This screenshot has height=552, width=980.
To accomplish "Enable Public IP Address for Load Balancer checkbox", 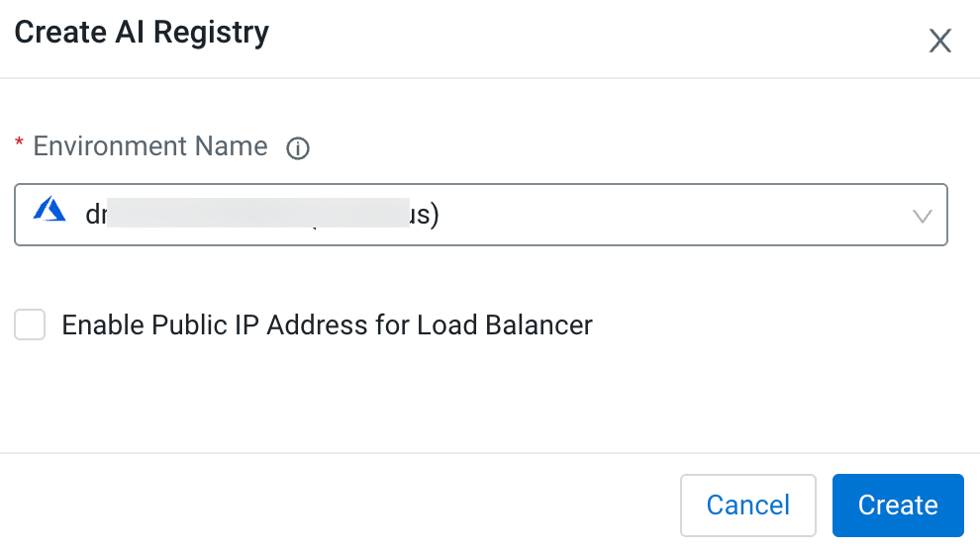I will click(30, 324).
